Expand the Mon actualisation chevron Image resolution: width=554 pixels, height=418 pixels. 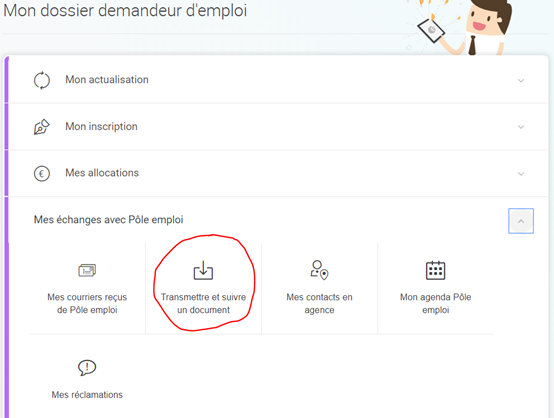(x=521, y=81)
